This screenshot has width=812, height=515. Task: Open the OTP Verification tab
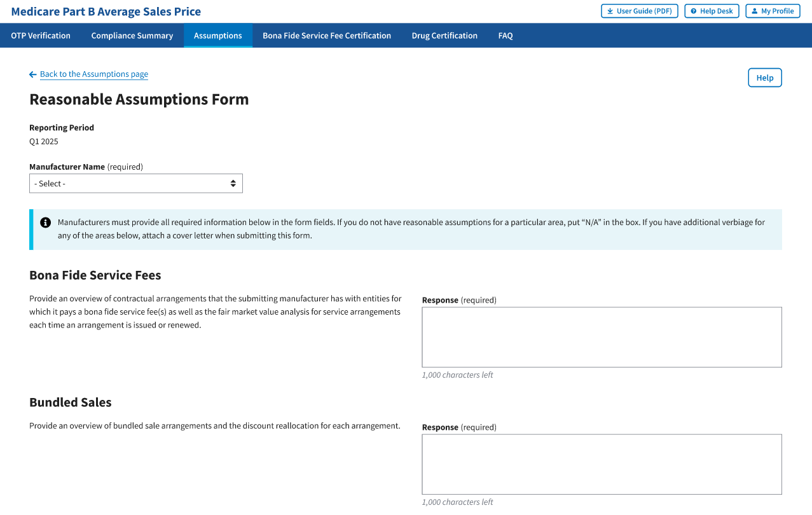[41, 36]
